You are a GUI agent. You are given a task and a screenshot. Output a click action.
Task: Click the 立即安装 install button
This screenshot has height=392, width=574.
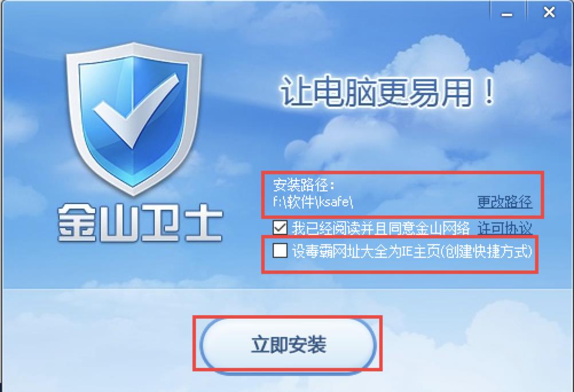(288, 344)
